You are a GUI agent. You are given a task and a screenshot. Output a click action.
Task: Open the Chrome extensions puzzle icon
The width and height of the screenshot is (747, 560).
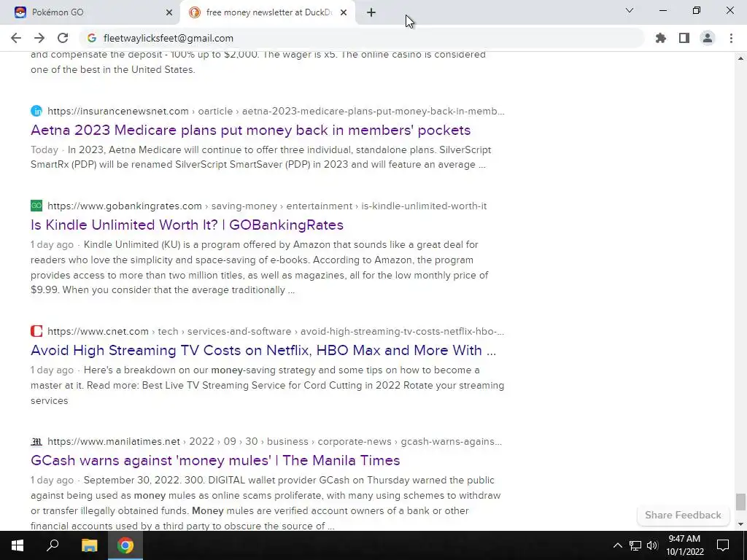click(660, 38)
